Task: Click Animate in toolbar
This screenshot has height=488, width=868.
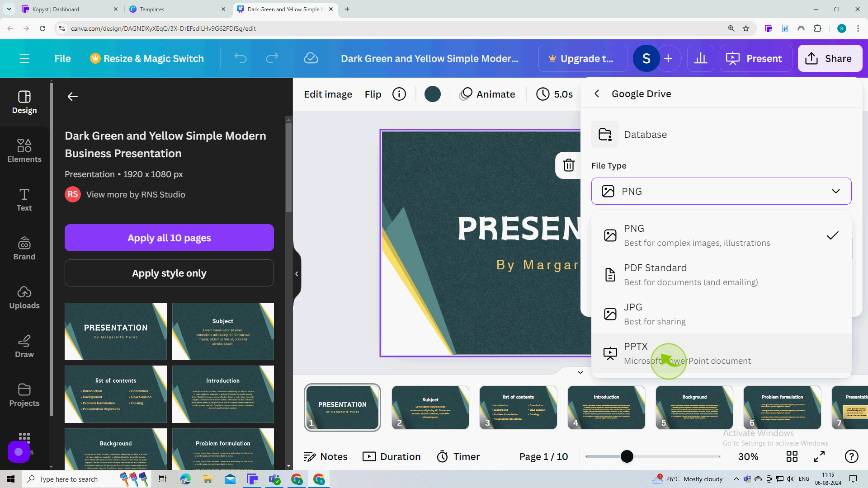Action: coord(487,94)
